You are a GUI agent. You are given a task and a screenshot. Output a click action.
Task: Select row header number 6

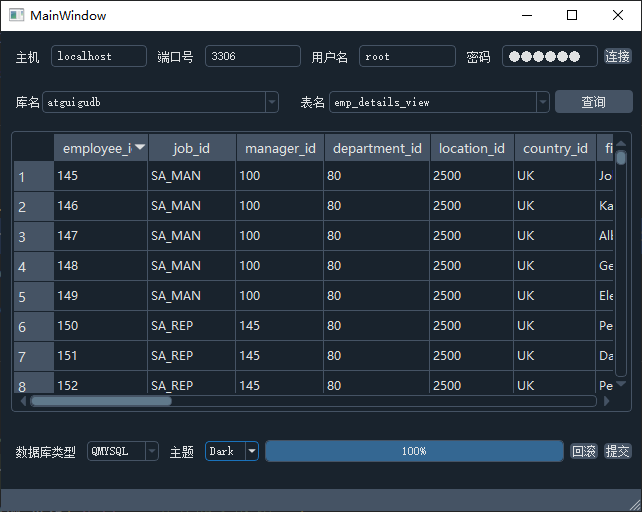click(x=34, y=326)
